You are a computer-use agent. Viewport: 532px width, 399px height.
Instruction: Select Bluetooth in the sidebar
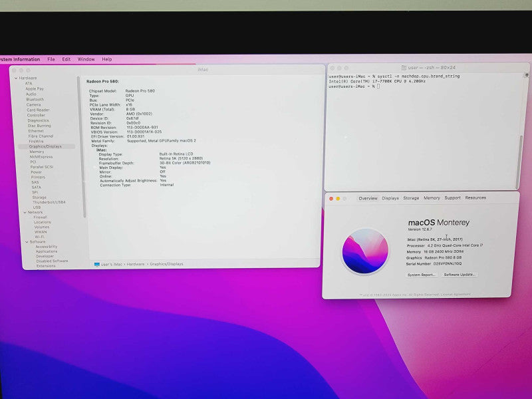pyautogui.click(x=35, y=99)
